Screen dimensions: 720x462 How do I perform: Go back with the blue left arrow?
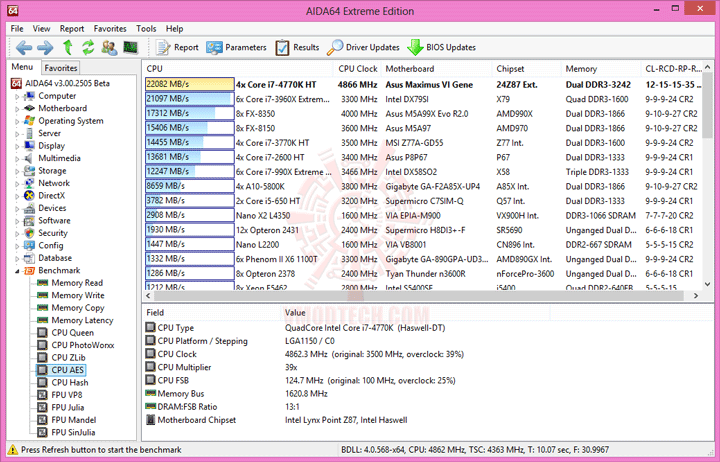[x=24, y=47]
